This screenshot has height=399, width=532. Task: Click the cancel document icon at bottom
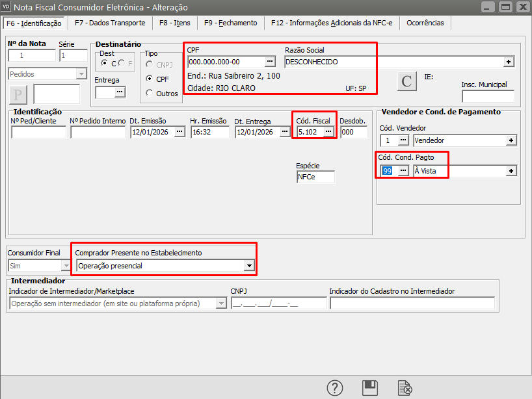pos(405,388)
